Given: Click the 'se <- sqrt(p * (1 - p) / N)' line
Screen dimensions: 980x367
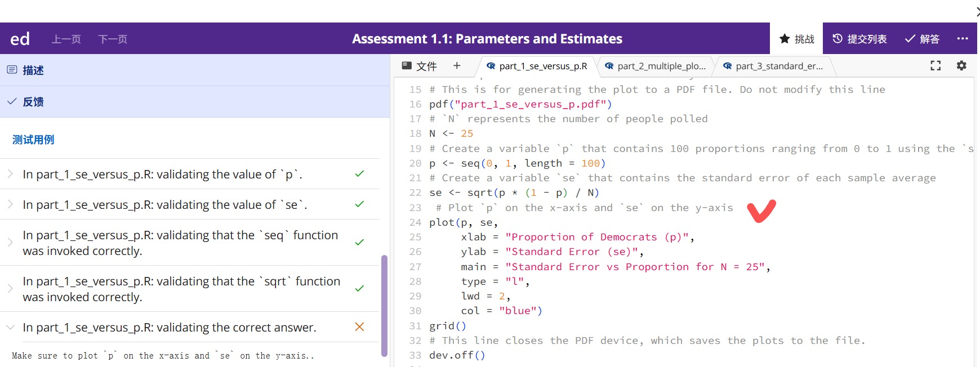Looking at the screenshot, I should point(514,193).
